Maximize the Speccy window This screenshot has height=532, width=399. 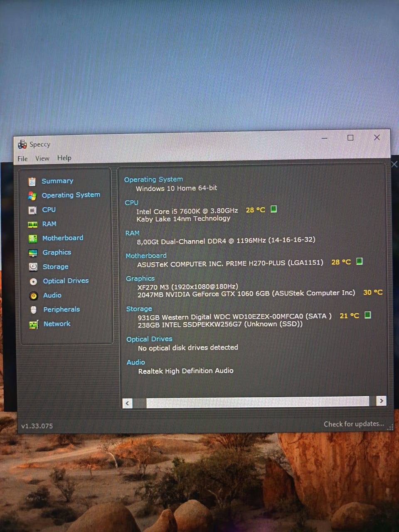(350, 138)
